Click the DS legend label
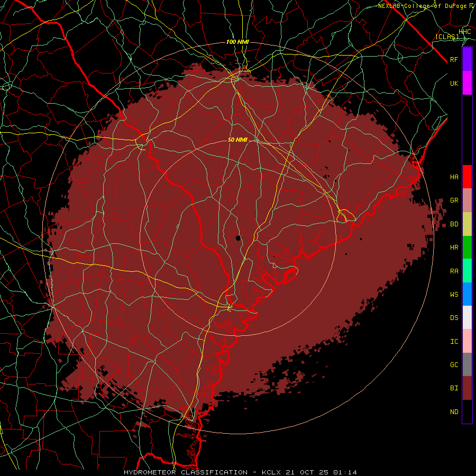The width and height of the screenshot is (476, 476). click(454, 317)
